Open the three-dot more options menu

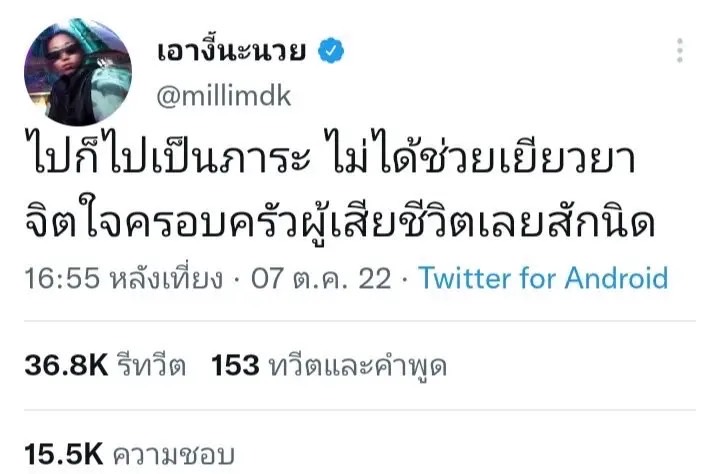[x=680, y=50]
